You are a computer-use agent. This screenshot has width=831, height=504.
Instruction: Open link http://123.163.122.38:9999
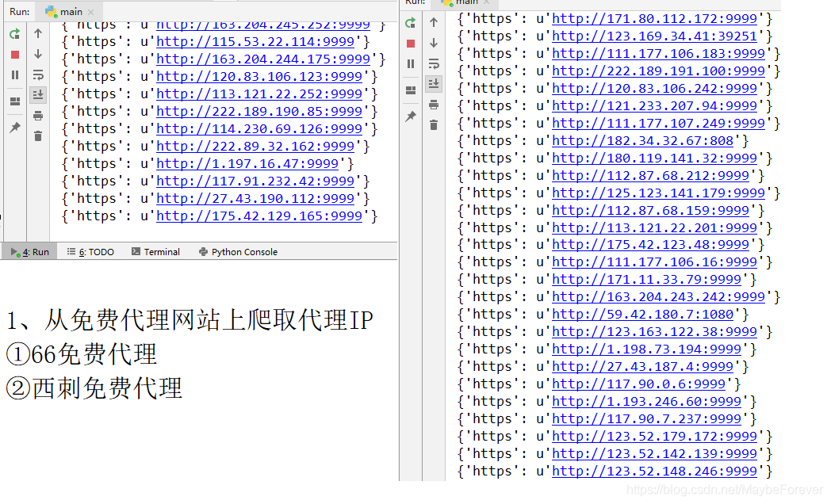654,331
